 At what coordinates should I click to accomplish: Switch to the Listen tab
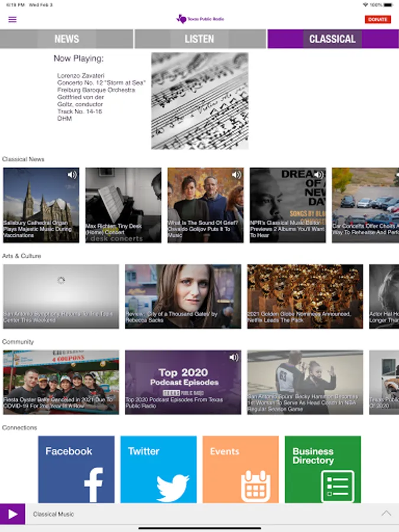click(x=200, y=38)
